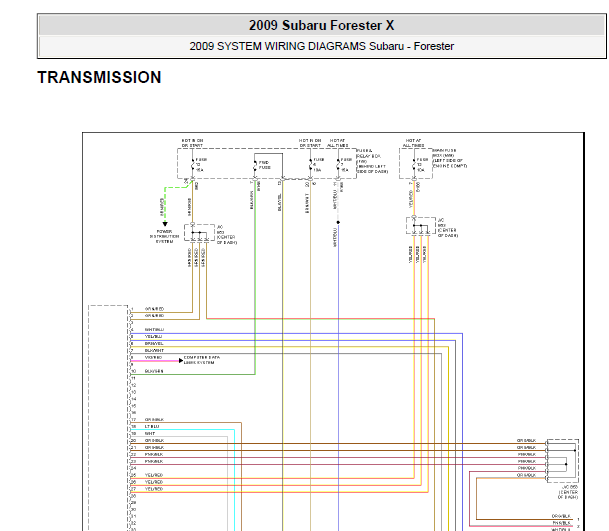
Task: Click Fuse 7 15A symbol in relay box
Action: pyautogui.click(x=338, y=165)
